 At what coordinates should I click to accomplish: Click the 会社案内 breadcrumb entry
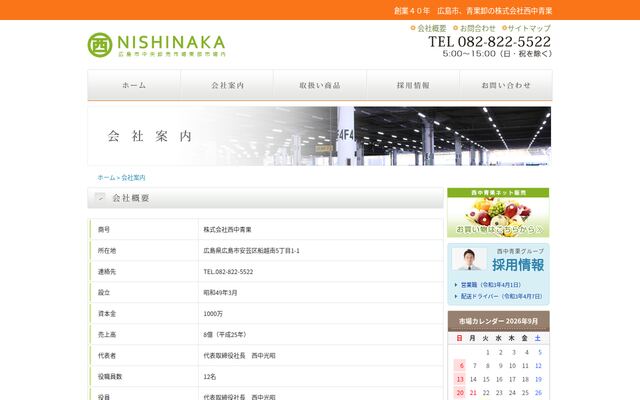(133, 178)
